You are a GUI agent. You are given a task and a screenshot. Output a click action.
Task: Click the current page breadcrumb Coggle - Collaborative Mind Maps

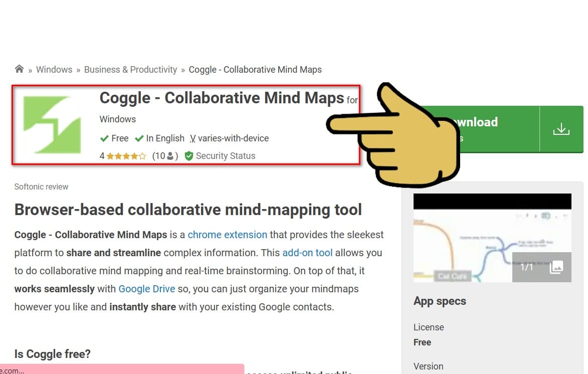(x=255, y=70)
